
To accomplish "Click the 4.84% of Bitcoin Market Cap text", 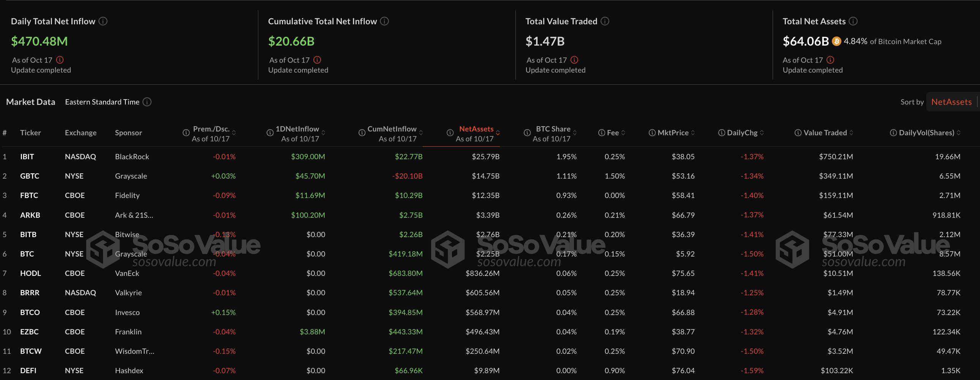I will pyautogui.click(x=893, y=41).
